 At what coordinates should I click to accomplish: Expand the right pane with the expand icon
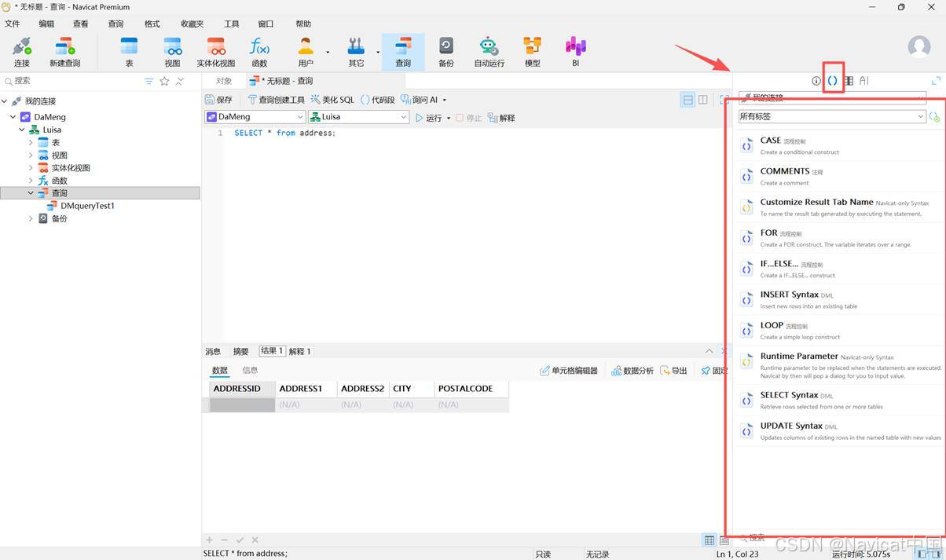point(936,81)
